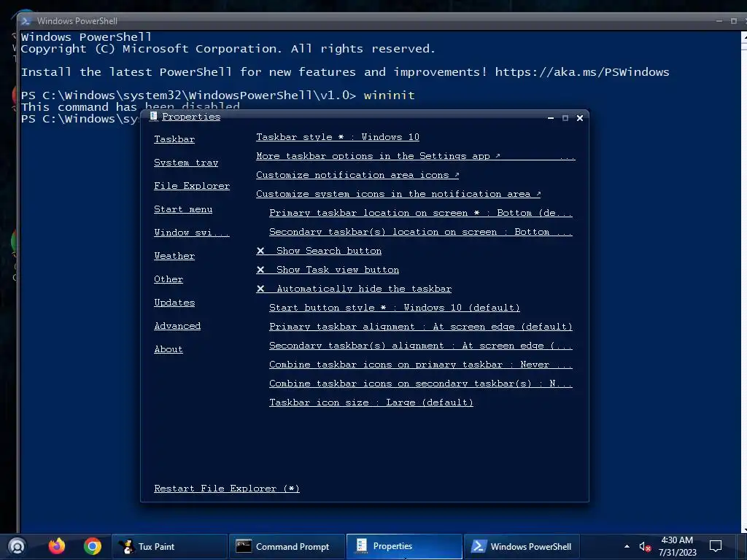Open the Action Center notification icon
747x560 pixels.
point(716,546)
